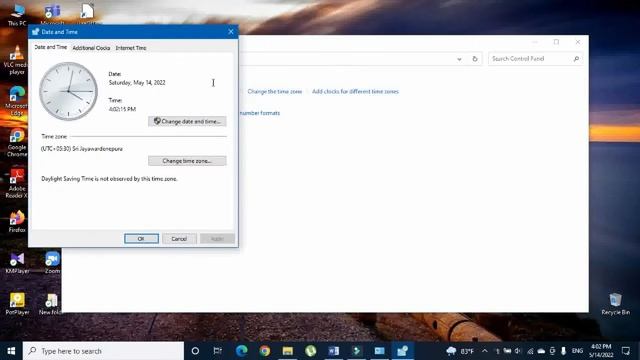Click the Change time zone button
640x360 pixels.
click(187, 161)
